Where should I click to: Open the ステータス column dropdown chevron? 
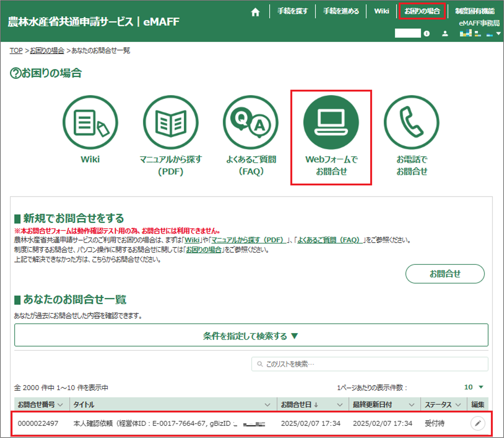click(458, 405)
